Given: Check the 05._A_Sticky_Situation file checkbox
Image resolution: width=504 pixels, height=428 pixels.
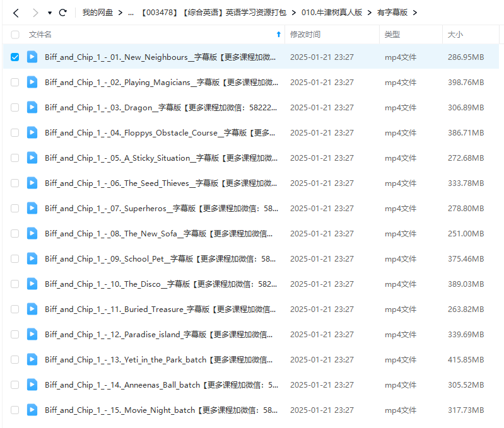Looking at the screenshot, I should click(15, 158).
